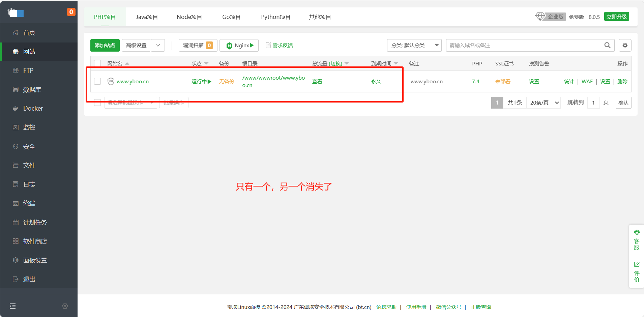Image resolution: width=644 pixels, height=317 pixels.
Task: Click the 面板设置 gear icon
Action: (x=16, y=260)
